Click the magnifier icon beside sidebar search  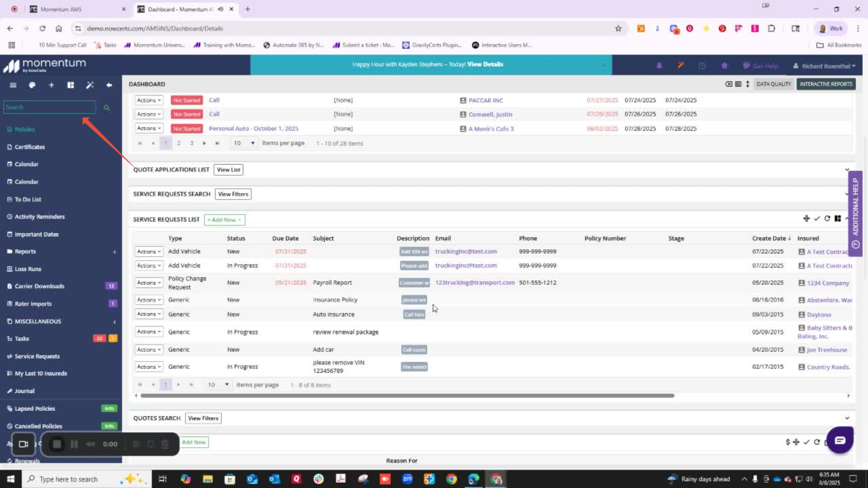(107, 107)
